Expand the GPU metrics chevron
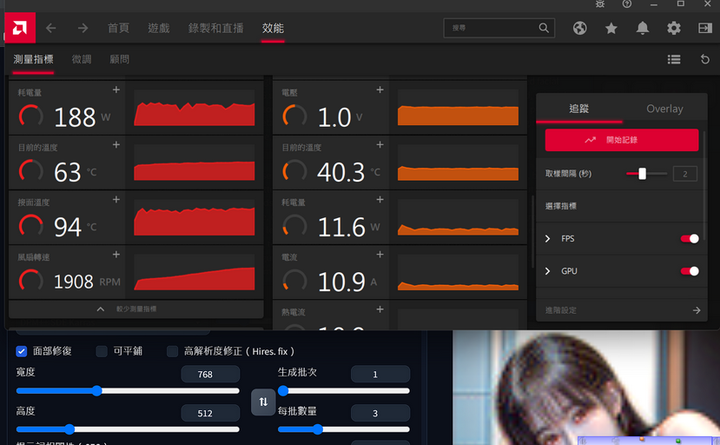Viewport: 720px width, 445px height. (x=547, y=271)
